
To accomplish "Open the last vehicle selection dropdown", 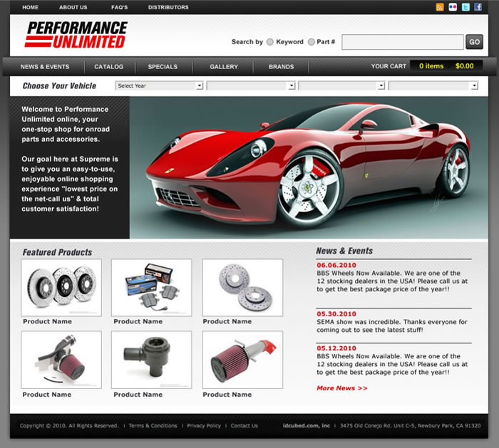I will (x=433, y=86).
